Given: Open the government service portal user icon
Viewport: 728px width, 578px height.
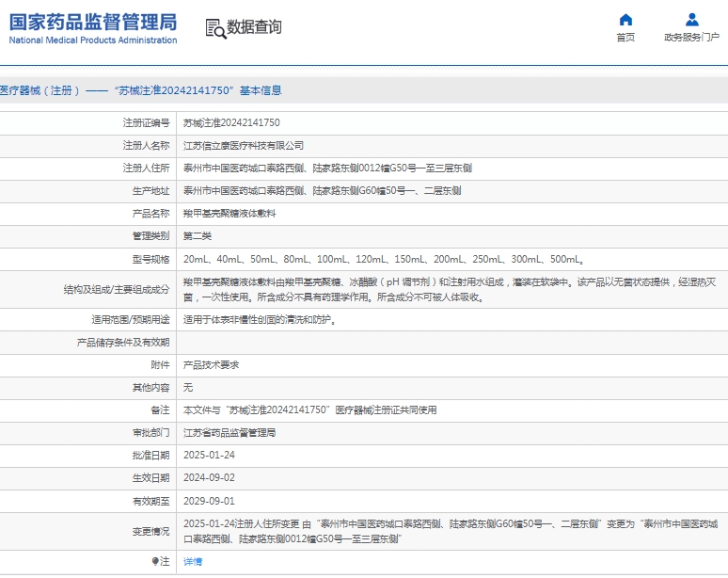Looking at the screenshot, I should pos(691,20).
